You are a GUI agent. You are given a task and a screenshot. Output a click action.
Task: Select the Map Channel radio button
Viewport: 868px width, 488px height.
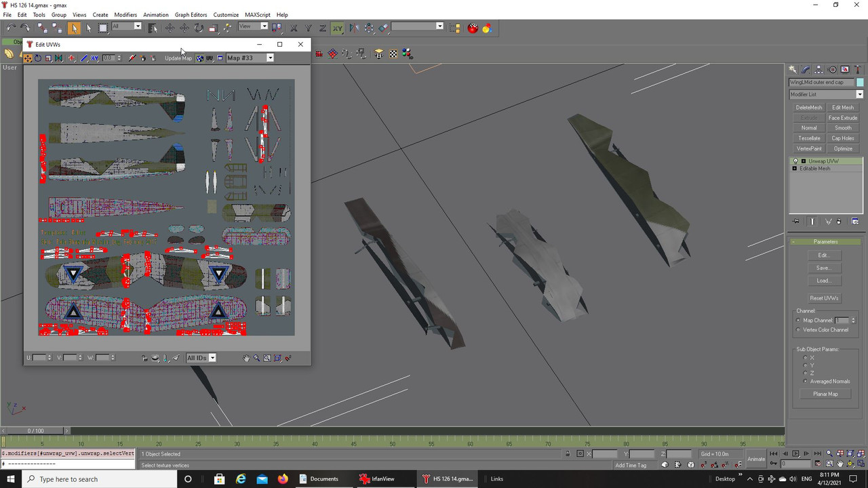point(798,321)
